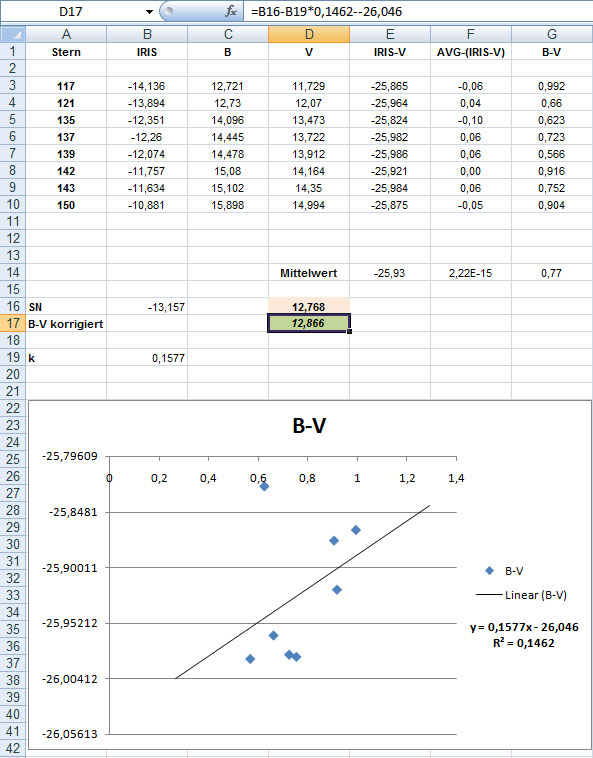Select column G header
Viewport: 593px width, 758px height.
(551, 34)
